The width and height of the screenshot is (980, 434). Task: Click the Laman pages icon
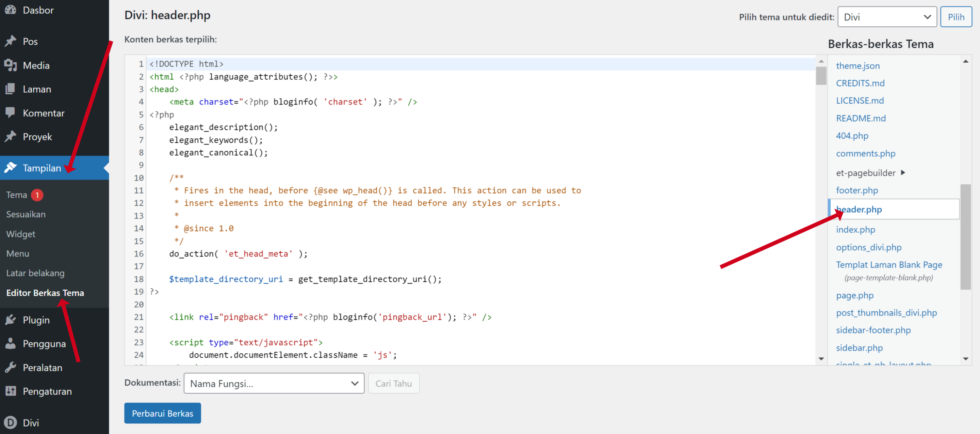tap(11, 89)
